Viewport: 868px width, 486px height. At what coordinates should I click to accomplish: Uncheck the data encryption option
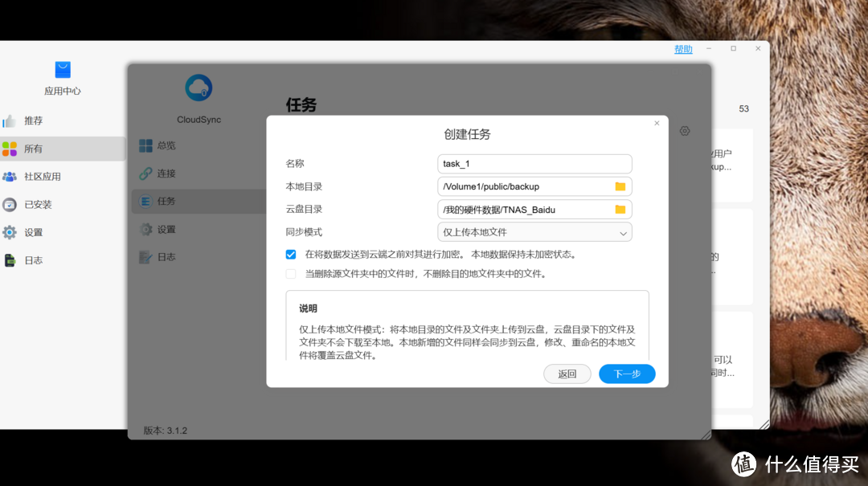click(x=290, y=254)
